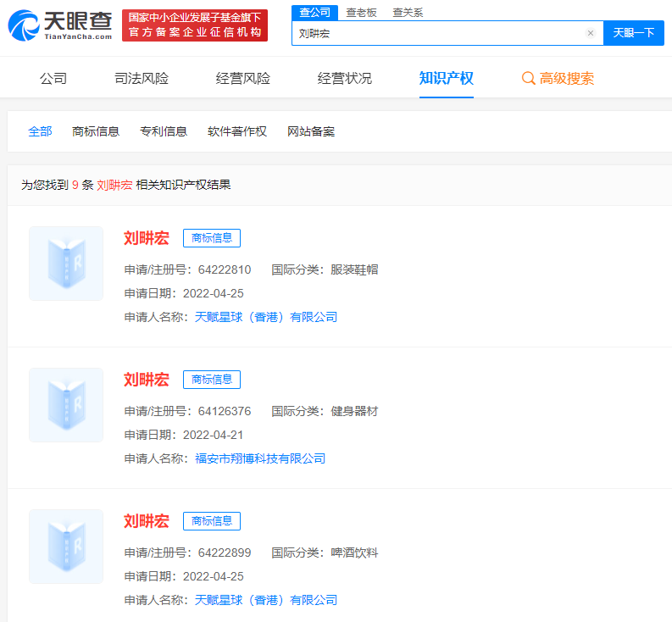Image resolution: width=672 pixels, height=622 pixels.
Task: Switch to the 查关系 search tab
Action: tap(408, 13)
